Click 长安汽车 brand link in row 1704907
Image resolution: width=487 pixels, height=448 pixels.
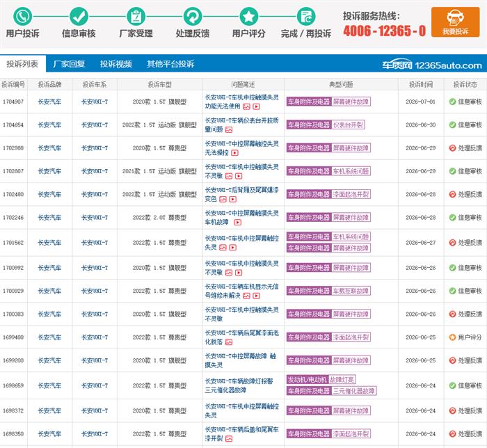(49, 102)
